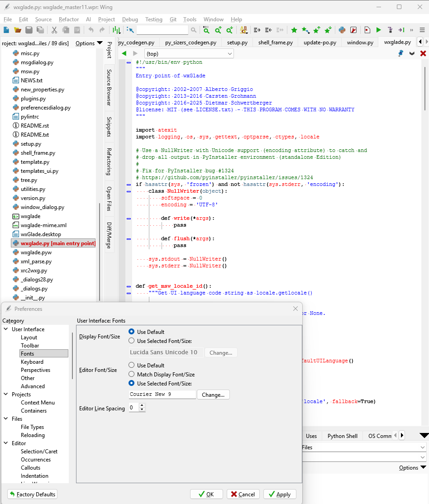Screen dimensions: 429x504
Task: Click the green Run debug arrow
Action: click(x=379, y=30)
